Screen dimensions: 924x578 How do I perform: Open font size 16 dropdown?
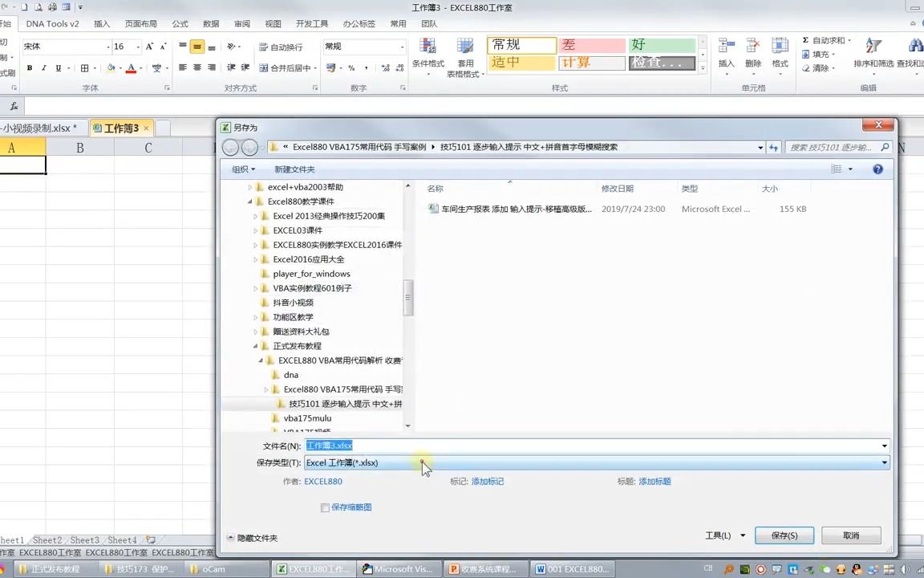click(x=138, y=47)
